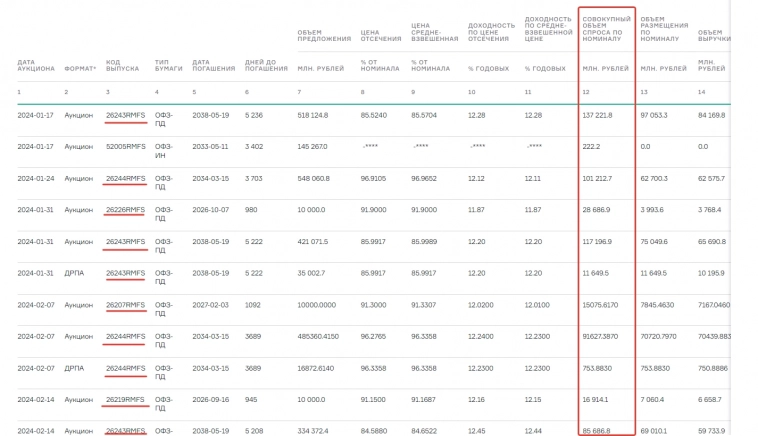Click the 'Формат*' column header
Screen dimensions: 758x436
pyautogui.click(x=80, y=68)
